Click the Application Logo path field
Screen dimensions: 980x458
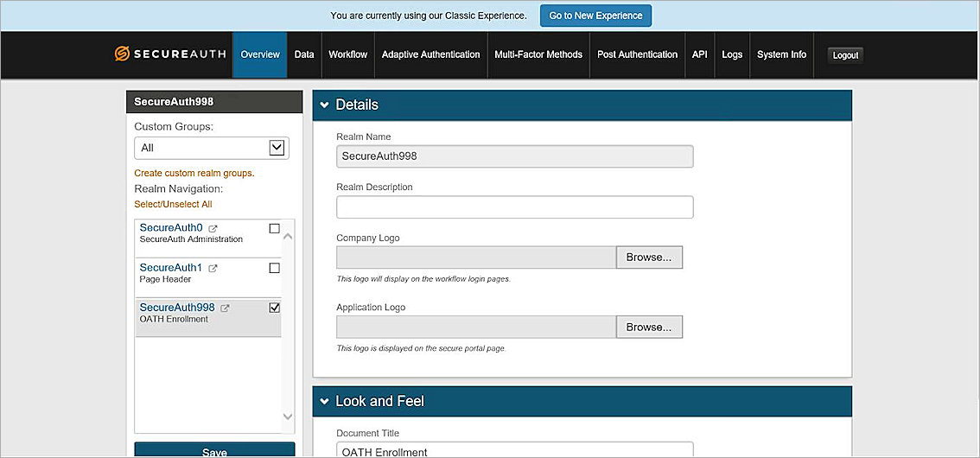point(476,327)
